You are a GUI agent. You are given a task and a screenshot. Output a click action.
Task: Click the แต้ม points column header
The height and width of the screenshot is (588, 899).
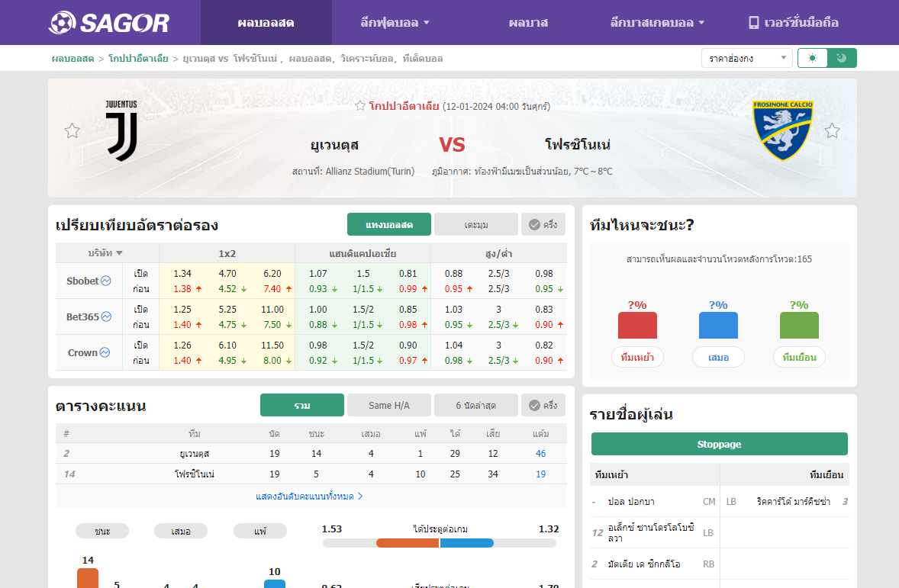[540, 434]
